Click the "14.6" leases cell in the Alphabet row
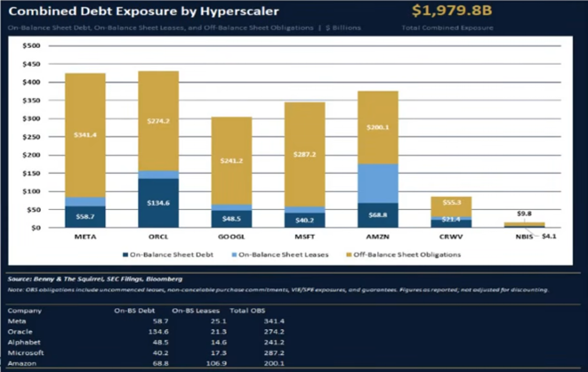 tap(219, 342)
